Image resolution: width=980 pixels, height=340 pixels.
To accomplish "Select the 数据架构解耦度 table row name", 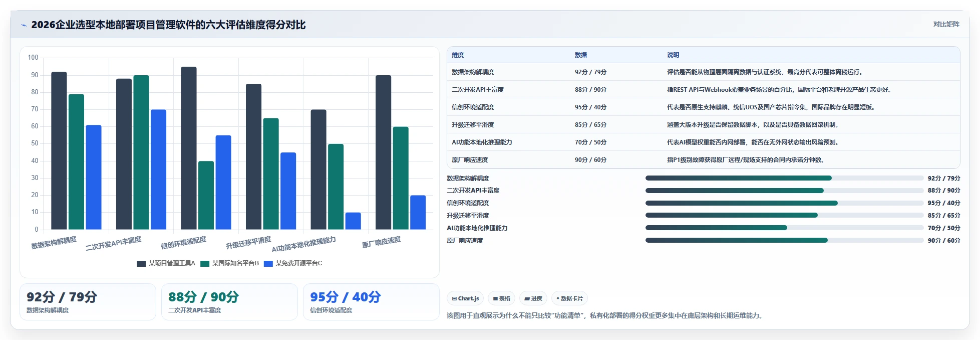I will pyautogui.click(x=473, y=72).
